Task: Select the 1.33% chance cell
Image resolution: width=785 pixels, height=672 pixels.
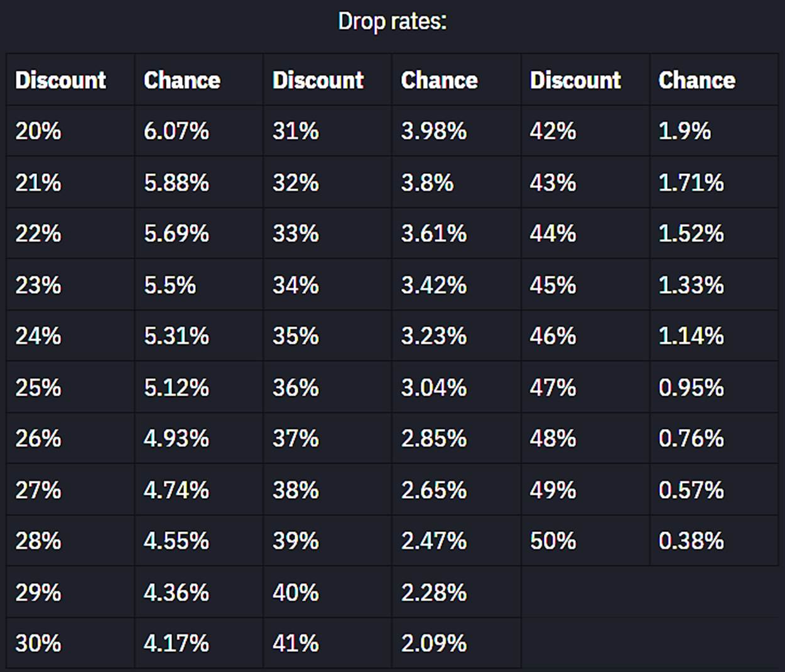Action: click(691, 285)
